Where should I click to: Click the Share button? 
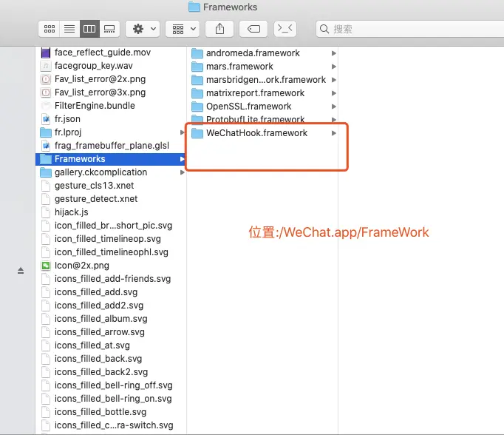pyautogui.click(x=219, y=29)
